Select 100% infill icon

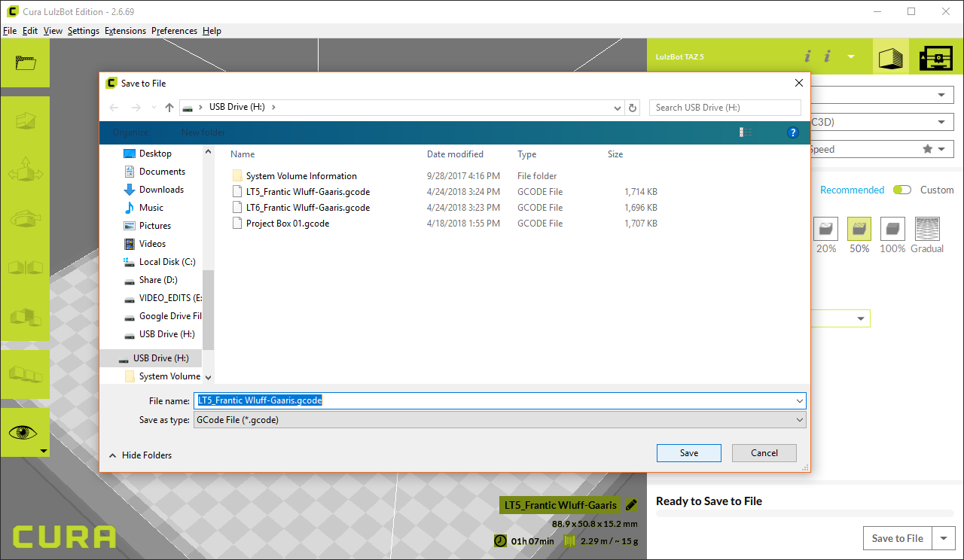892,229
